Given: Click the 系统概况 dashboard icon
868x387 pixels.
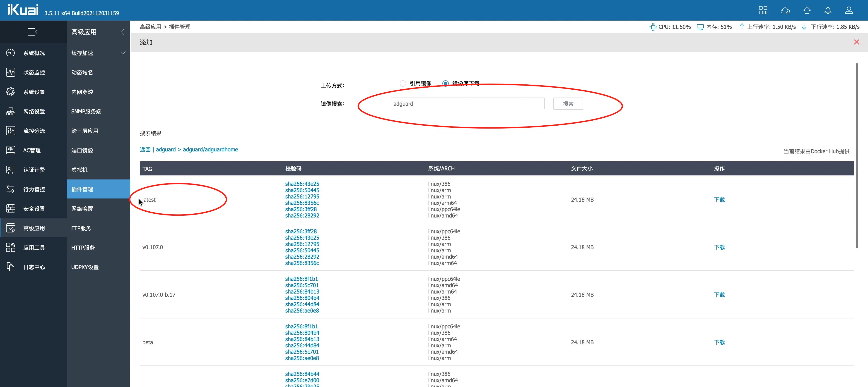Looking at the screenshot, I should click(x=10, y=53).
